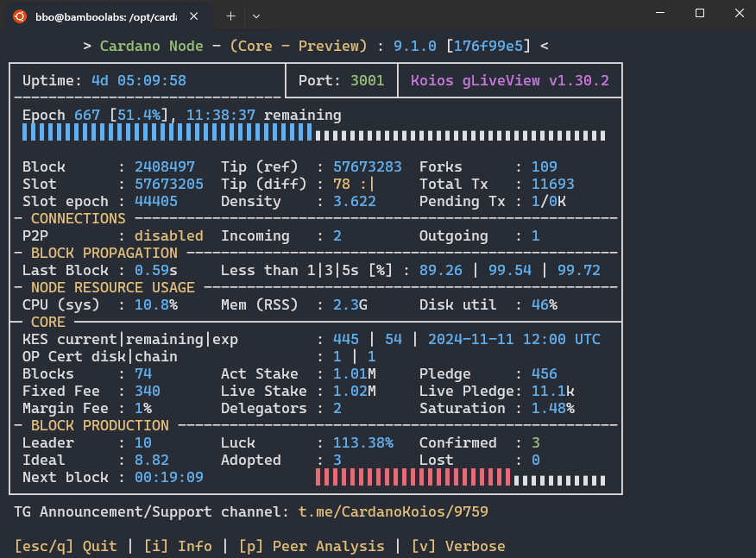Click the epoch remaining time 11:38:37

pos(221,116)
